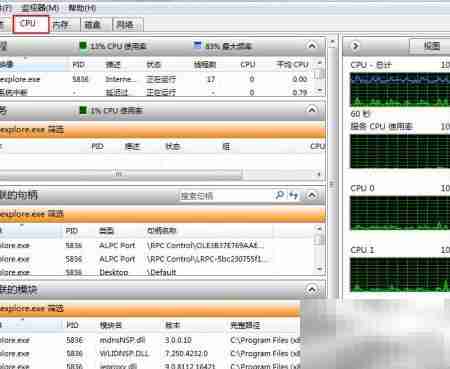Click version 7.250.4232.0 cell
The height and width of the screenshot is (369, 450).
tap(186, 353)
